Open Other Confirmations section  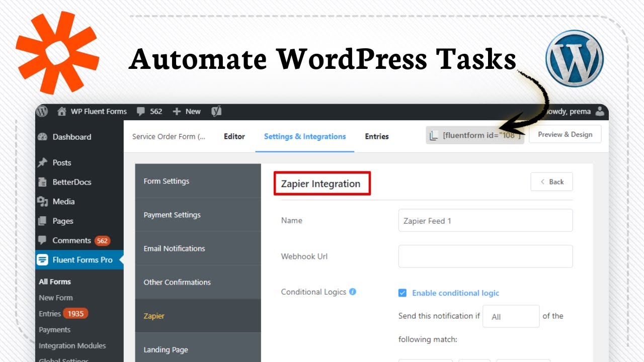click(x=198, y=282)
